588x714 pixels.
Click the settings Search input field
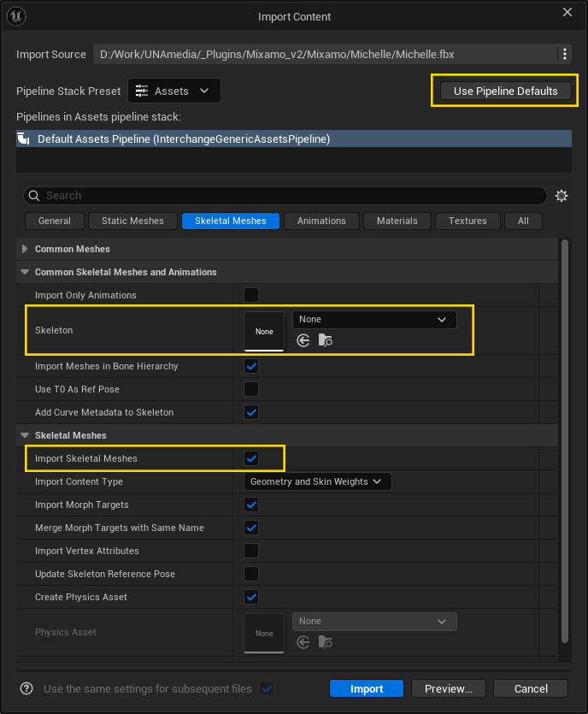(286, 196)
